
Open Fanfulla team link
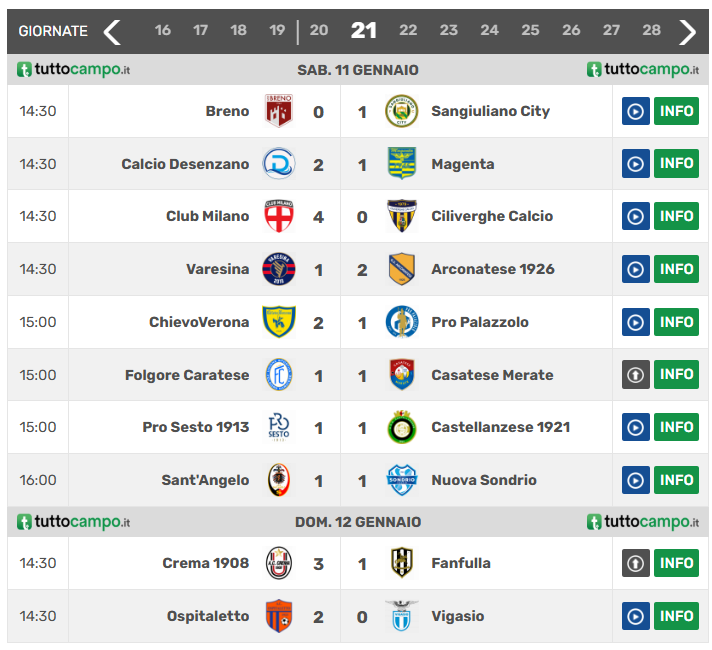(460, 563)
